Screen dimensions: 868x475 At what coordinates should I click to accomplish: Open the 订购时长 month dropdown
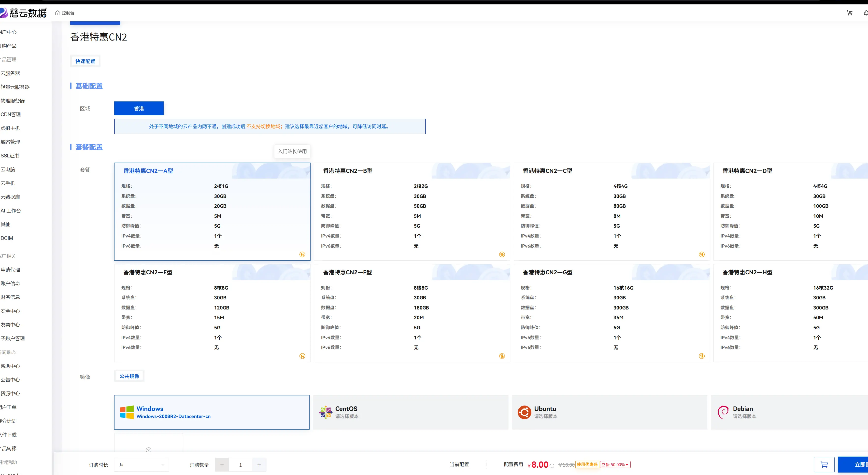(142, 464)
